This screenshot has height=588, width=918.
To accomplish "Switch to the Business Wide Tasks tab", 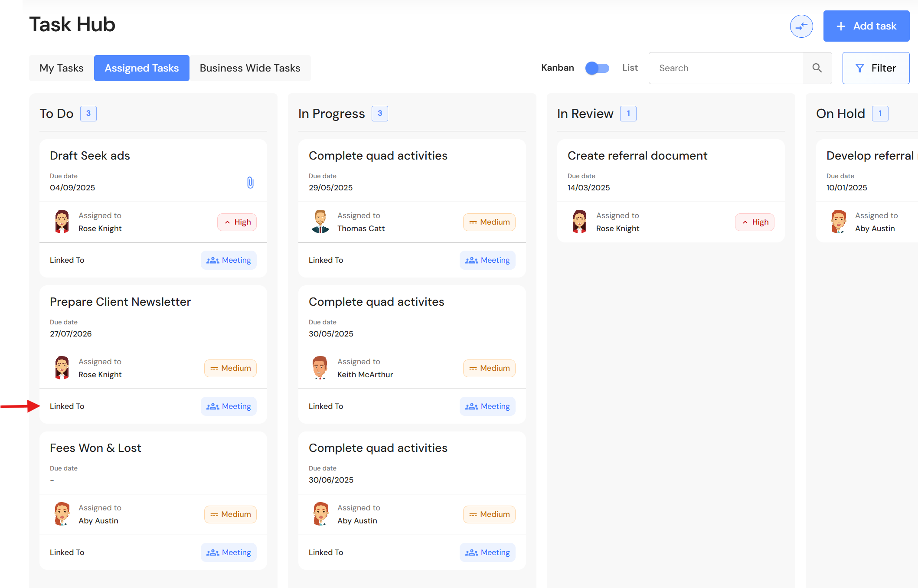I will pyautogui.click(x=250, y=68).
